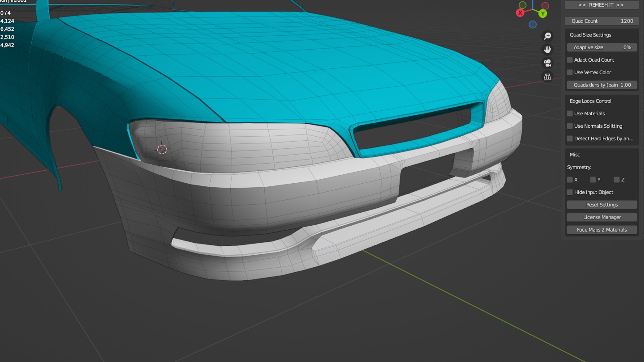Image resolution: width=644 pixels, height=362 pixels.
Task: Click the zoom magnifier viewport icon
Action: pyautogui.click(x=547, y=36)
